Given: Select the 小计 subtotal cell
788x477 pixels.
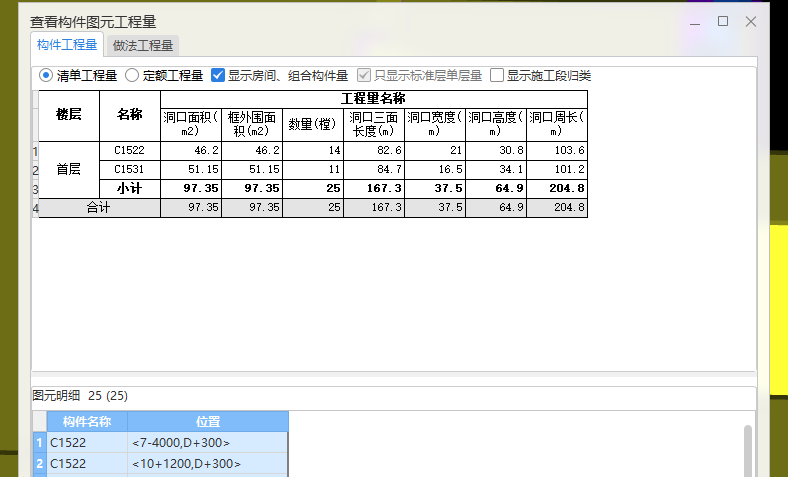Looking at the screenshot, I should pos(130,188).
